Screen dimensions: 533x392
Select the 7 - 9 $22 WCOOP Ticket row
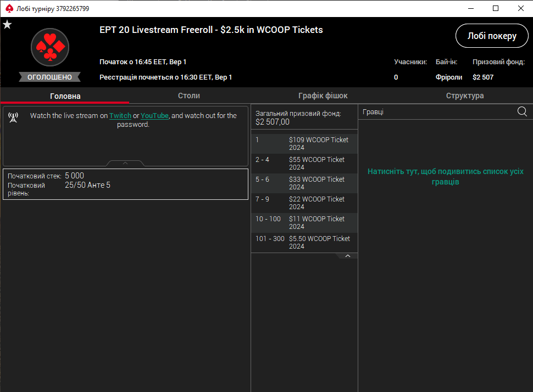click(x=304, y=203)
